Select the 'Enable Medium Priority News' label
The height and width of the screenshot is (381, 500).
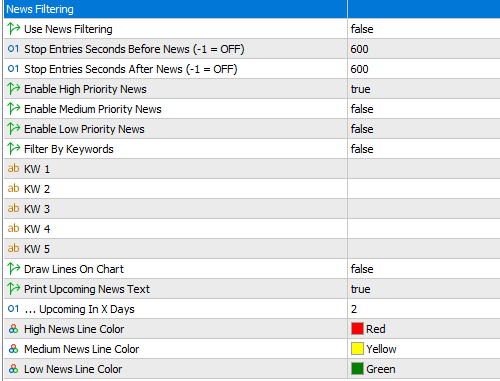(93, 109)
